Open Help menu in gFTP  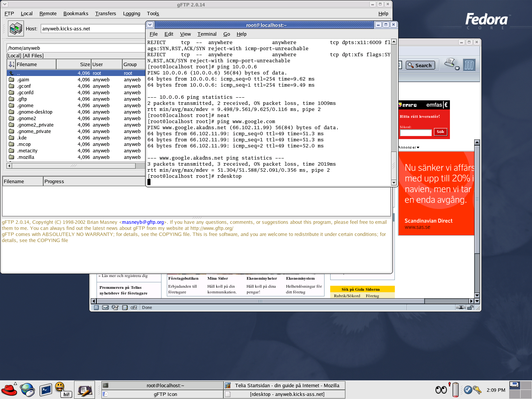[x=383, y=13]
